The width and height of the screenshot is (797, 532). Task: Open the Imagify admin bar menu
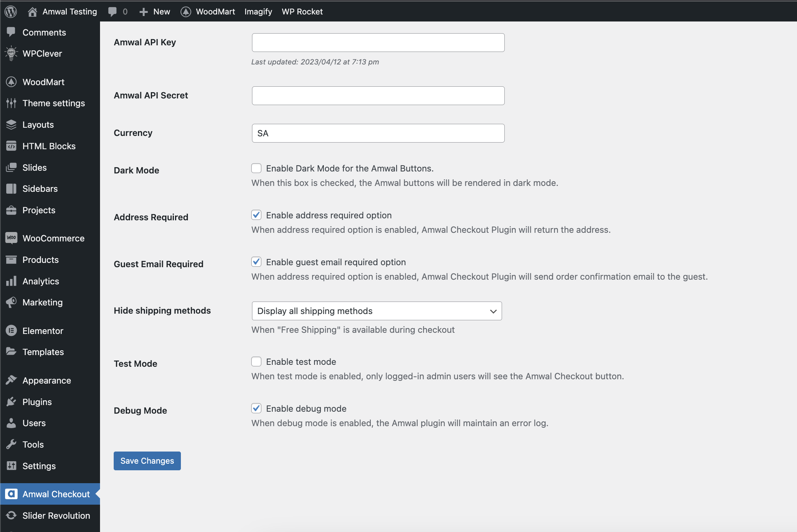258,11
